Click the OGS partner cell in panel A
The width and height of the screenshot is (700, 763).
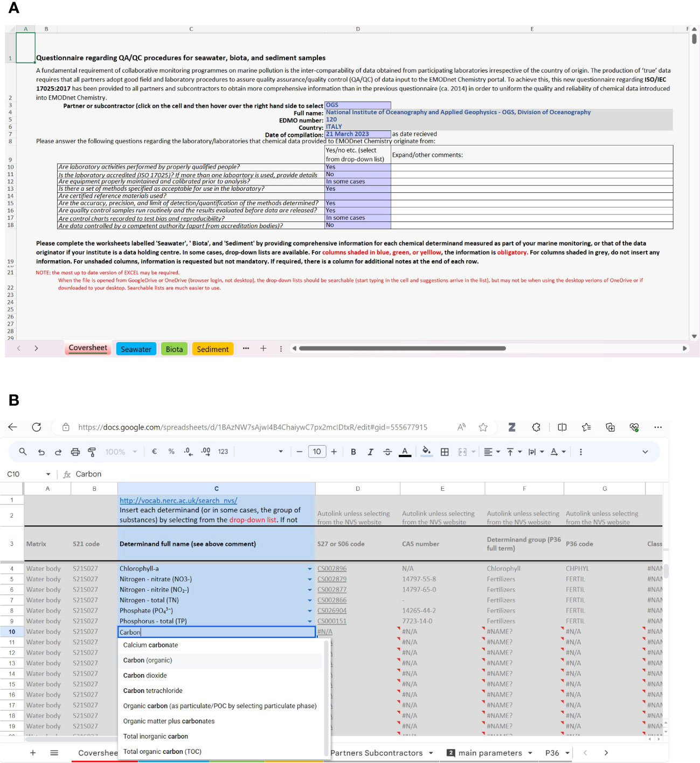(x=357, y=105)
